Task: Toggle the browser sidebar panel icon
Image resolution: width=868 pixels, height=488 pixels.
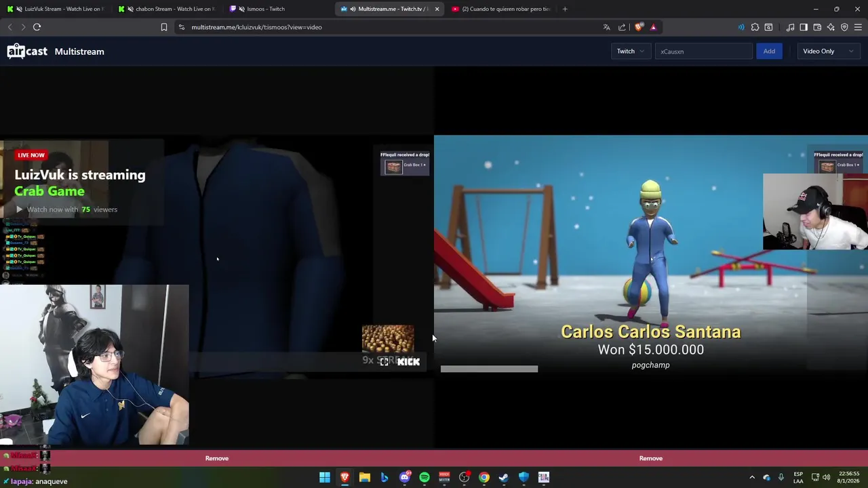Action: [804, 27]
